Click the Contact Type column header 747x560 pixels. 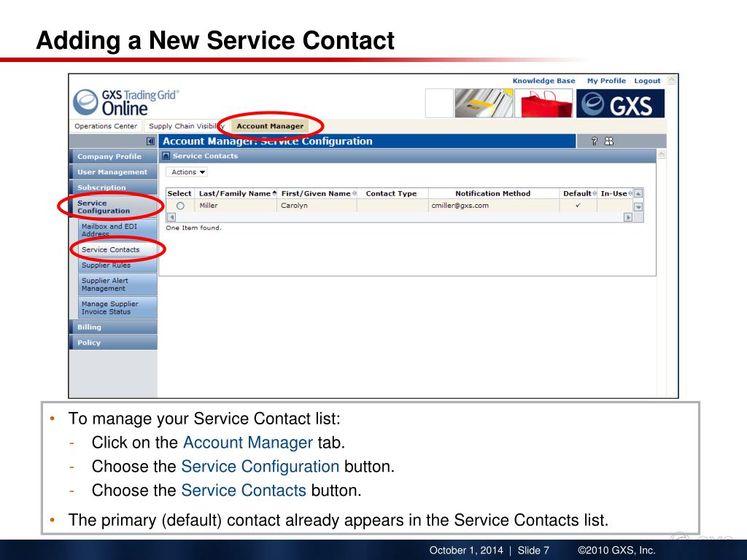(391, 193)
